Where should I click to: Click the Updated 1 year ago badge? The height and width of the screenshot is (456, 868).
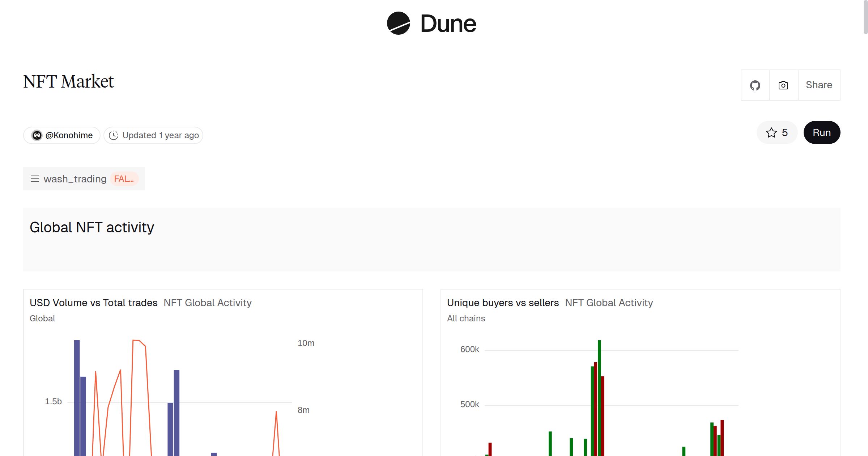[160, 135]
